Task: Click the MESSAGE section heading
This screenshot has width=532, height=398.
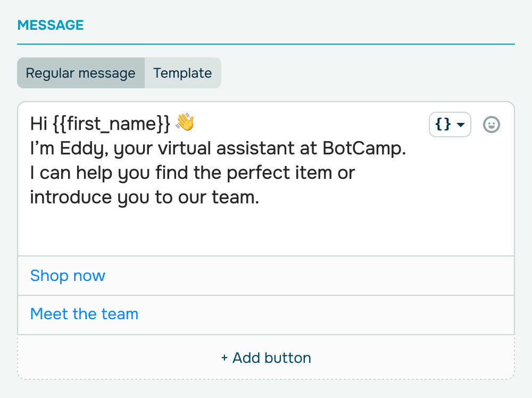Action: coord(51,25)
